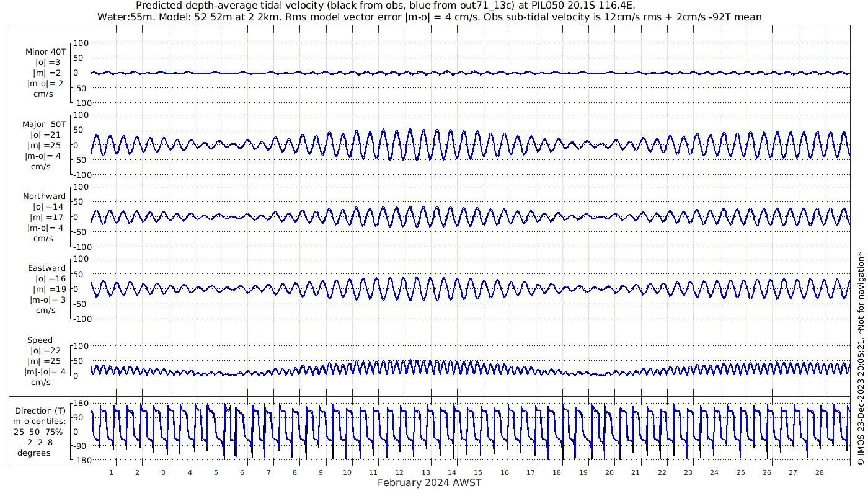868x496 pixels.
Task: Select day '10' on the date axis
Action: (x=347, y=472)
